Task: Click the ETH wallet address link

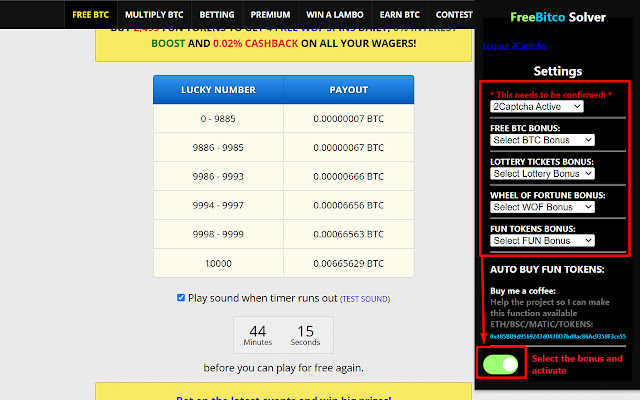Action: point(558,337)
